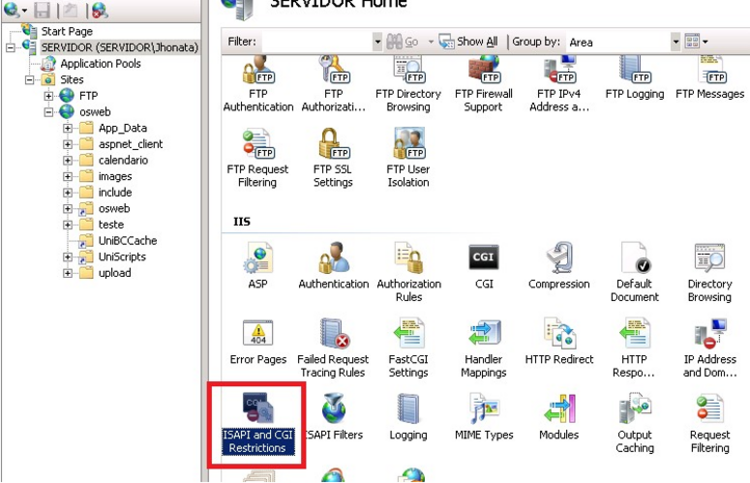Expand the calendario folder
The height and width of the screenshot is (483, 750).
[67, 160]
